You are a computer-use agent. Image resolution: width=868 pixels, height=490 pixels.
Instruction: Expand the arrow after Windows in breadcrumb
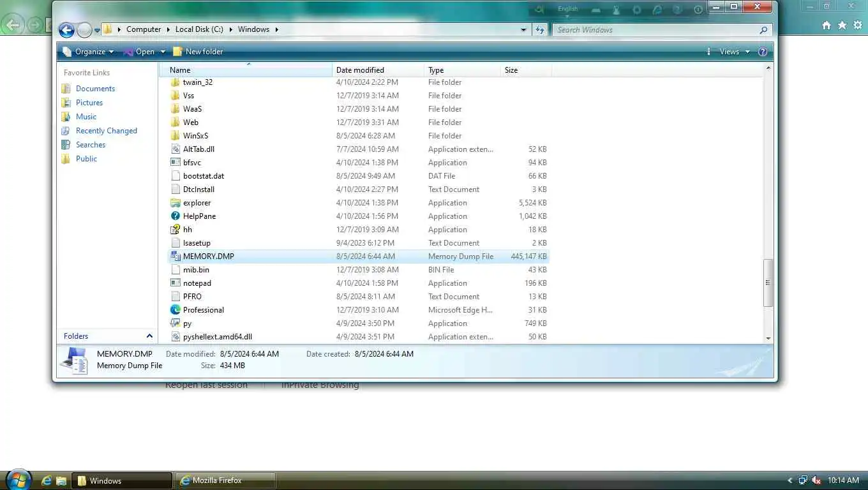(276, 29)
